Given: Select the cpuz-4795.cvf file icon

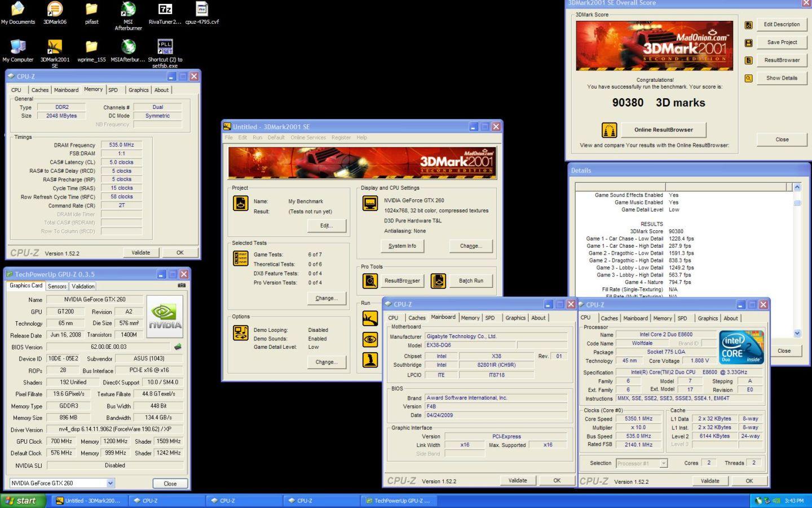Looking at the screenshot, I should tap(202, 14).
